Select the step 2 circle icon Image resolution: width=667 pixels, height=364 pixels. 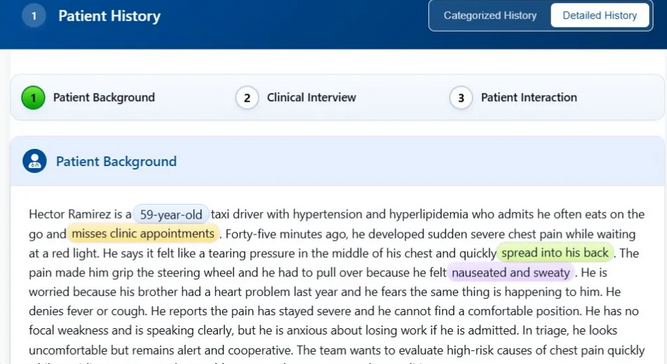[x=247, y=97]
